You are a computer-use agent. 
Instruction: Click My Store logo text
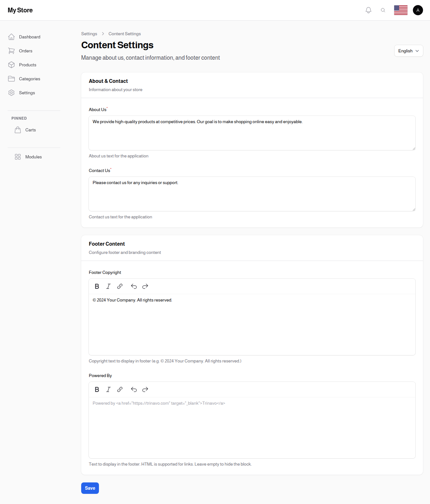click(20, 10)
